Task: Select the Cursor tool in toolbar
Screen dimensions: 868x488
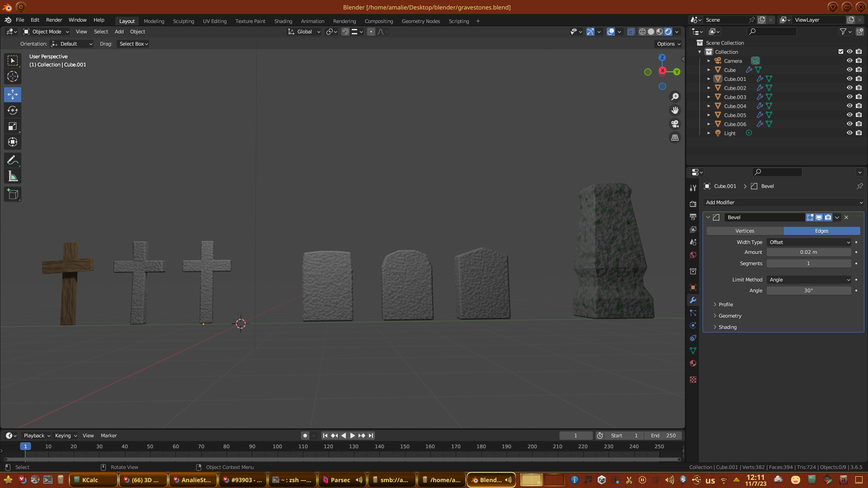Action: pos(13,76)
